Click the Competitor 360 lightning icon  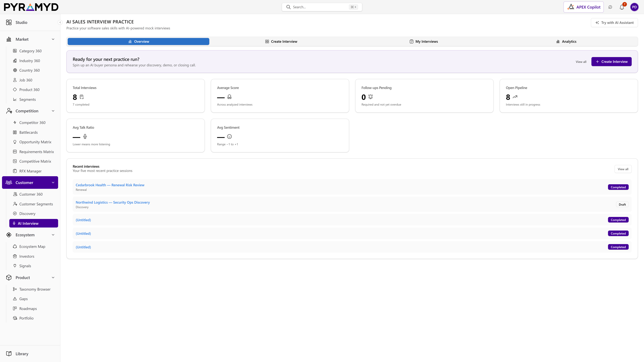tap(15, 122)
